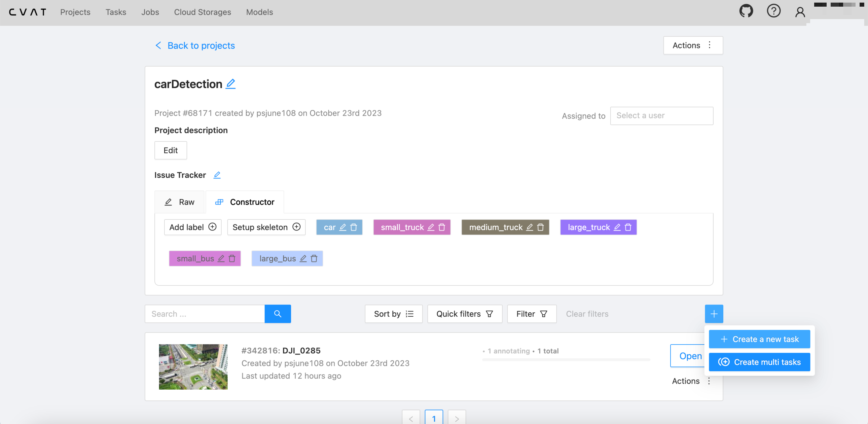Click the blue plus create button
Viewport: 868px width, 424px height.
(x=714, y=314)
